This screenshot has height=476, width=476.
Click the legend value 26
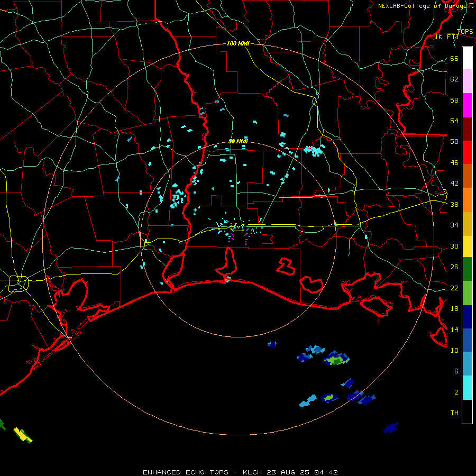point(454,267)
